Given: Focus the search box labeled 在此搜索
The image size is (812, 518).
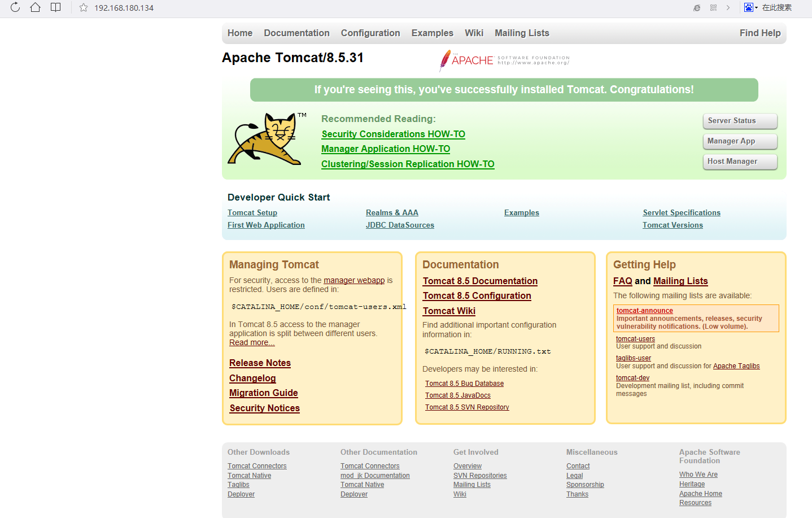Looking at the screenshot, I should point(777,7).
